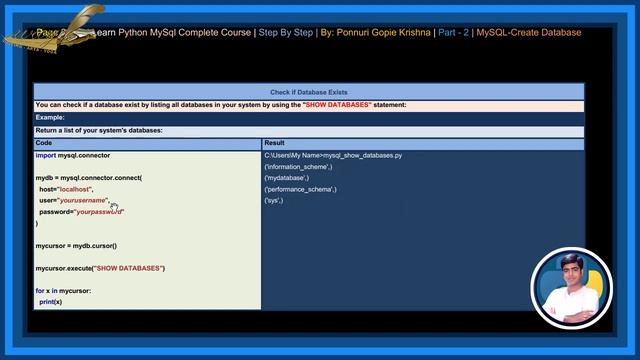Viewport: 640px width, 360px height.
Task: Click the ('mydatabase',) result row
Action: click(x=287, y=178)
